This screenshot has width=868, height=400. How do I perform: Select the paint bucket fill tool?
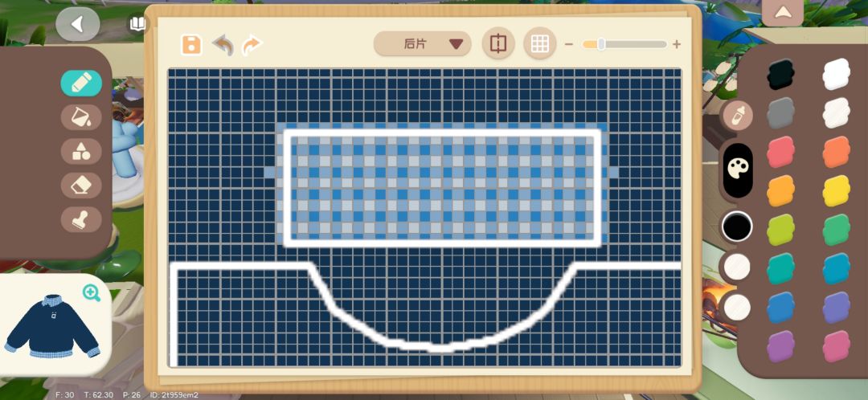pos(81,116)
